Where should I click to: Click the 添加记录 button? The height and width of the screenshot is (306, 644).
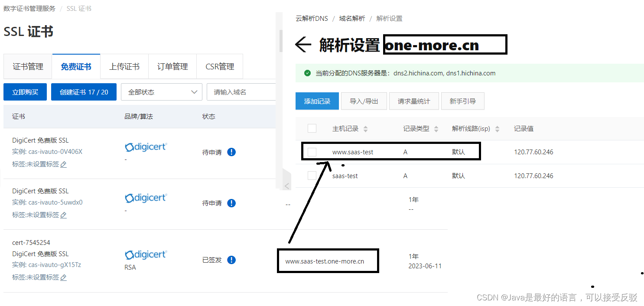317,101
